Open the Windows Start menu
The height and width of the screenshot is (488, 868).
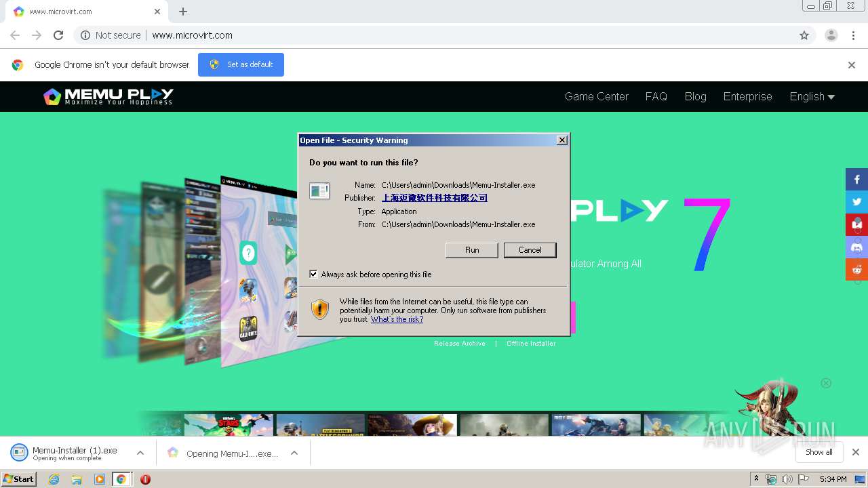(19, 479)
